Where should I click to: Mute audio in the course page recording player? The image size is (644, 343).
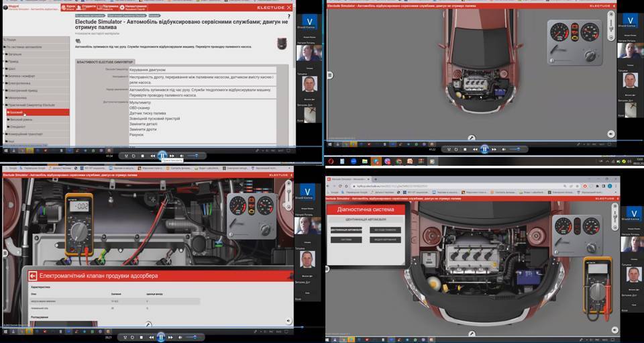coord(182,156)
